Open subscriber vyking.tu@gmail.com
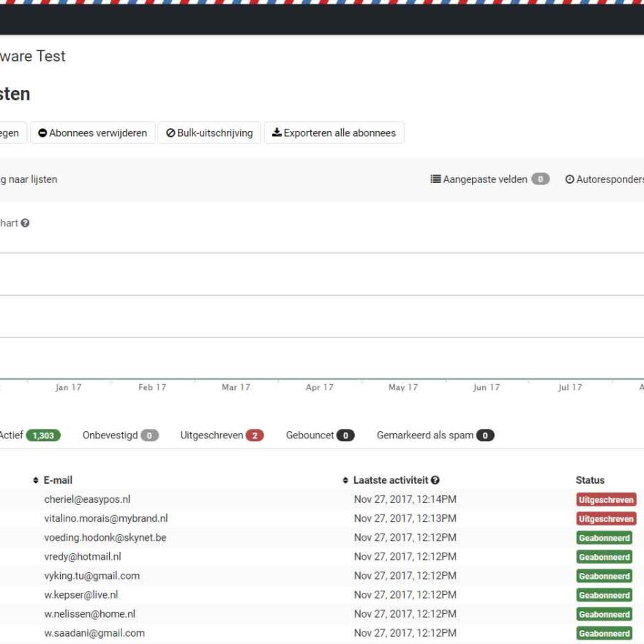The image size is (644, 644). click(92, 576)
